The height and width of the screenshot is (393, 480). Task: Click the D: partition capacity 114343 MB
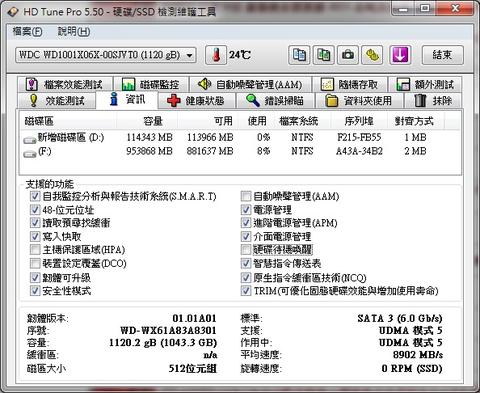[149, 137]
